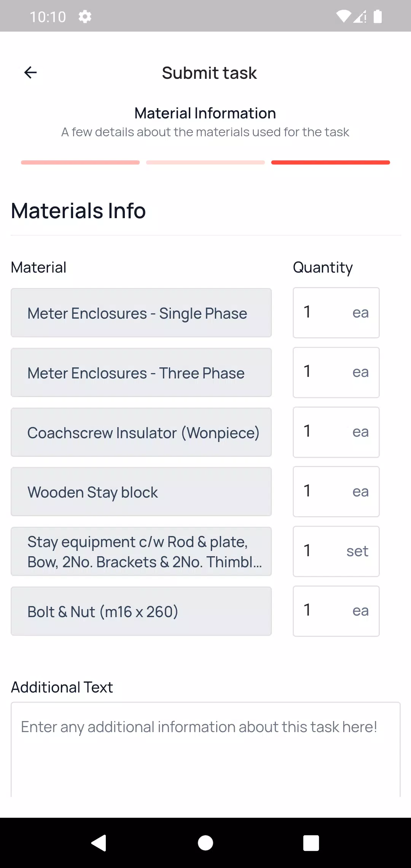Viewport: 411px width, 868px height.
Task: Open Wooden Stay block material field
Action: 141,491
